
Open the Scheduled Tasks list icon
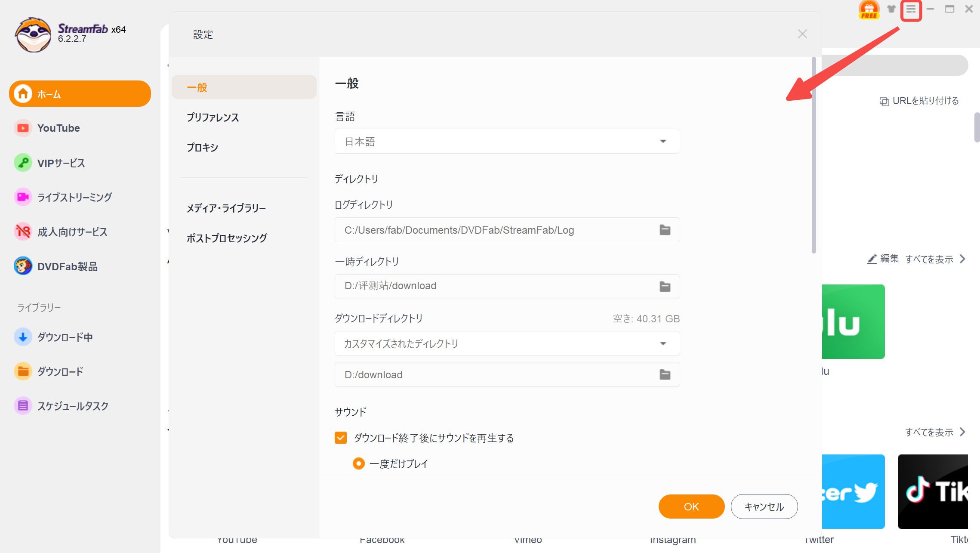coord(23,406)
